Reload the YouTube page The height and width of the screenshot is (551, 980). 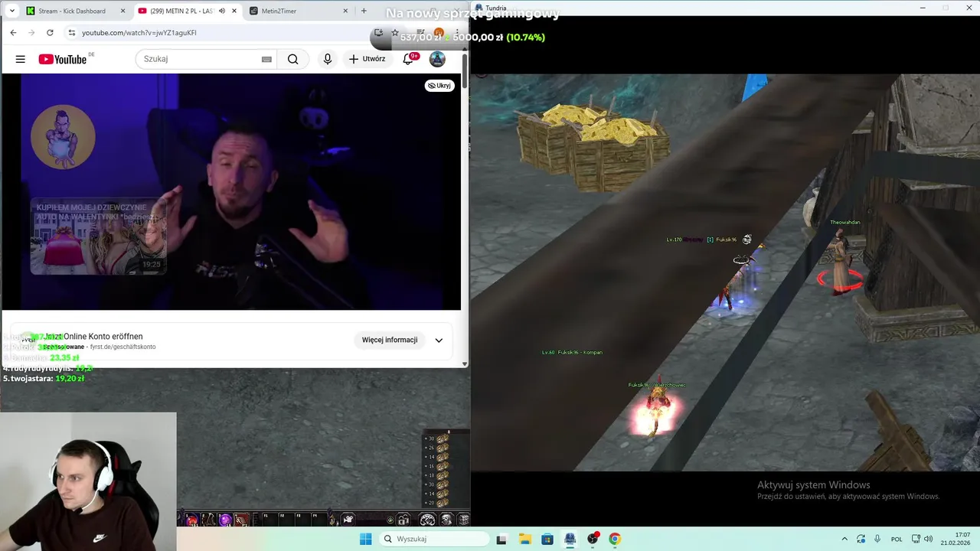pos(50,33)
